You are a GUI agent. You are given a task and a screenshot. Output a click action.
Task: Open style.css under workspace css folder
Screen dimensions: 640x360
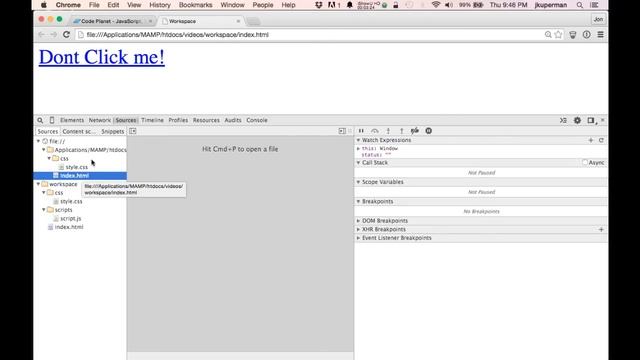71,201
